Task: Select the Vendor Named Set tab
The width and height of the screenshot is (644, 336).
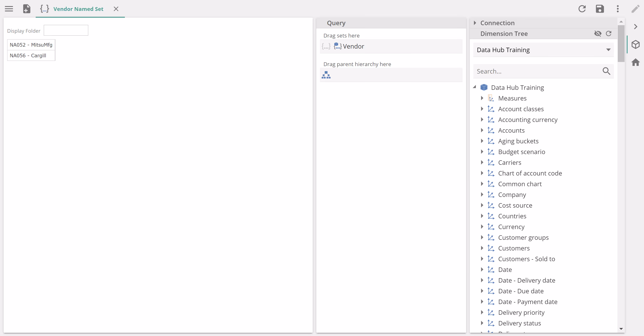Action: (x=78, y=9)
